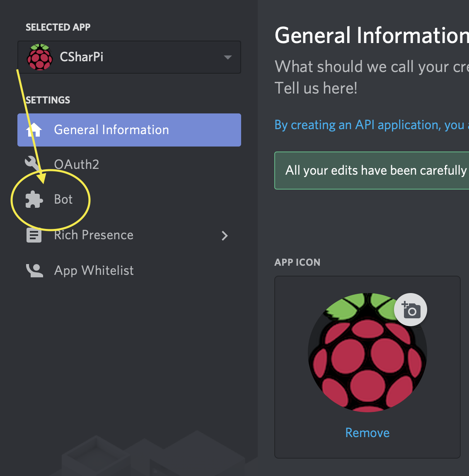This screenshot has width=469, height=476.
Task: Click the 'All your edits' green banner
Action: point(372,171)
